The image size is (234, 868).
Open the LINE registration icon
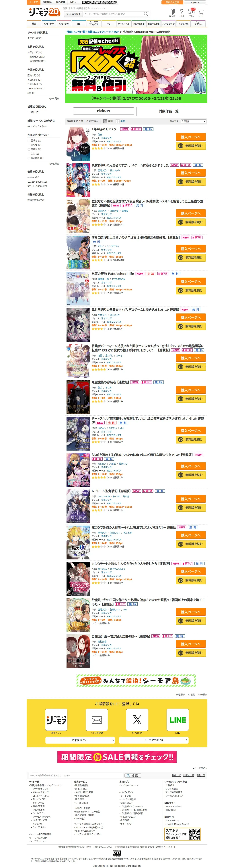pos(178,719)
